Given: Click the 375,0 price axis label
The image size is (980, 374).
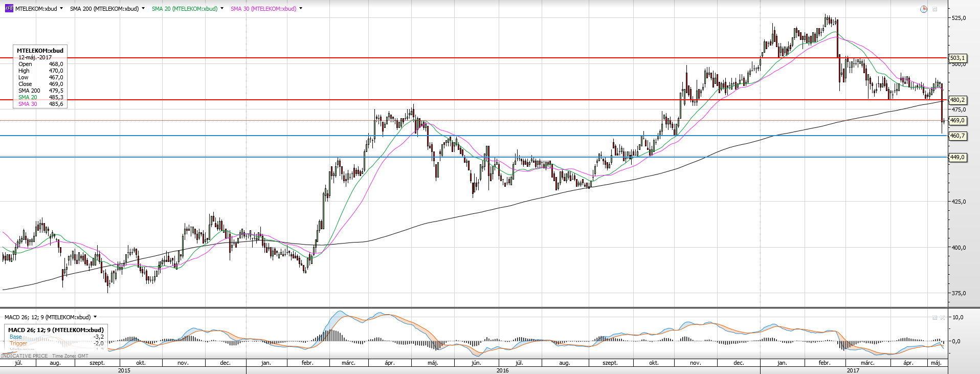Looking at the screenshot, I should point(959,293).
